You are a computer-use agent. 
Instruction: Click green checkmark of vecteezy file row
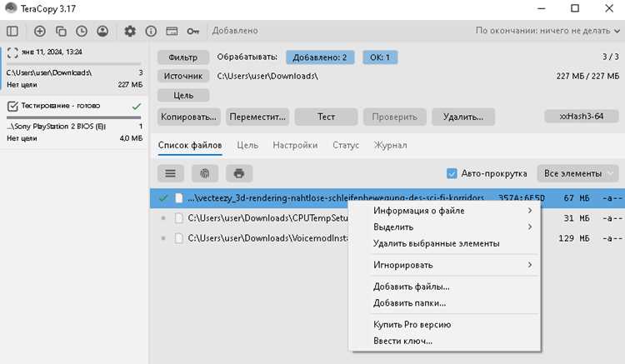(x=163, y=197)
